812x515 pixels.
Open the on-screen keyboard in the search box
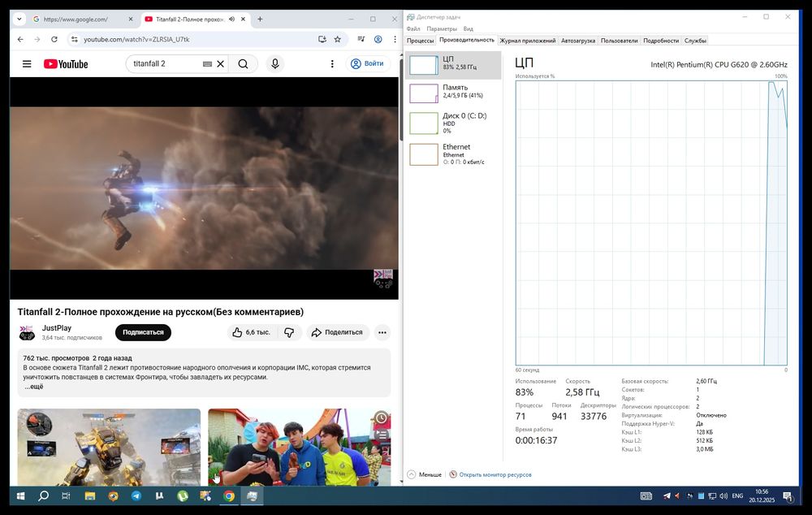point(207,64)
